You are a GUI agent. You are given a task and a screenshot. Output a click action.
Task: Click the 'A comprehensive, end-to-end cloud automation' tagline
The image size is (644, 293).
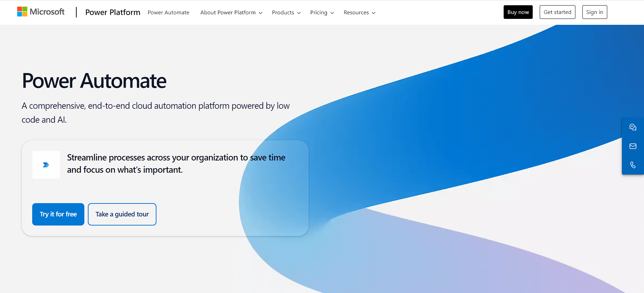(x=156, y=113)
